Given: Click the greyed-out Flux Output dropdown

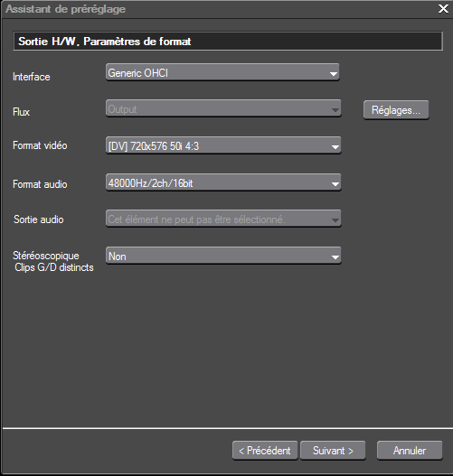Looking at the screenshot, I should point(223,108).
